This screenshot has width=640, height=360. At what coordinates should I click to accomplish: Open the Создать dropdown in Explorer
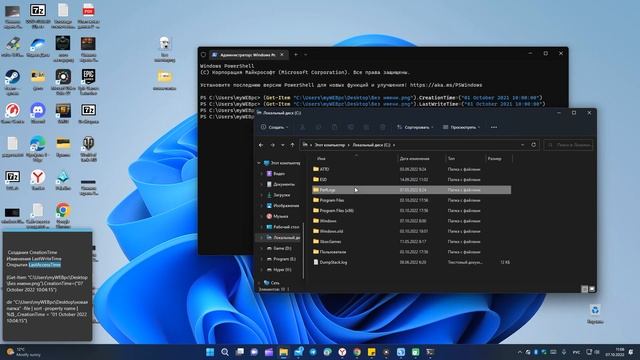[274, 127]
